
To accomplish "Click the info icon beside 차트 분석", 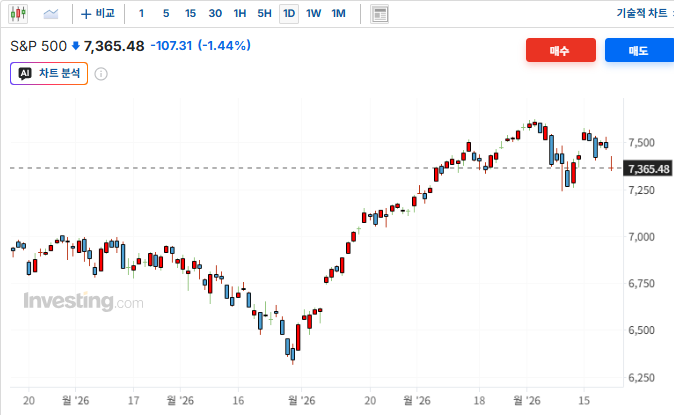I will point(101,74).
